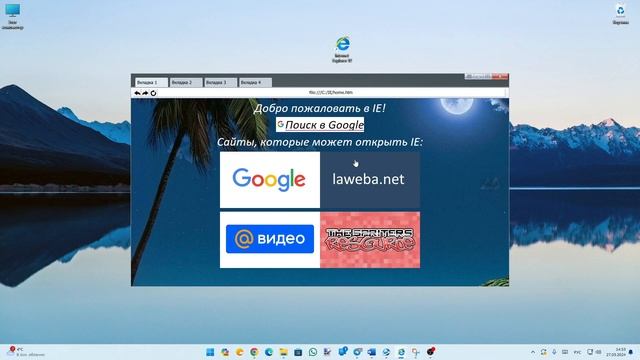640x360 pixels.
Task: Click the address bar showing home.htm
Action: point(331,93)
